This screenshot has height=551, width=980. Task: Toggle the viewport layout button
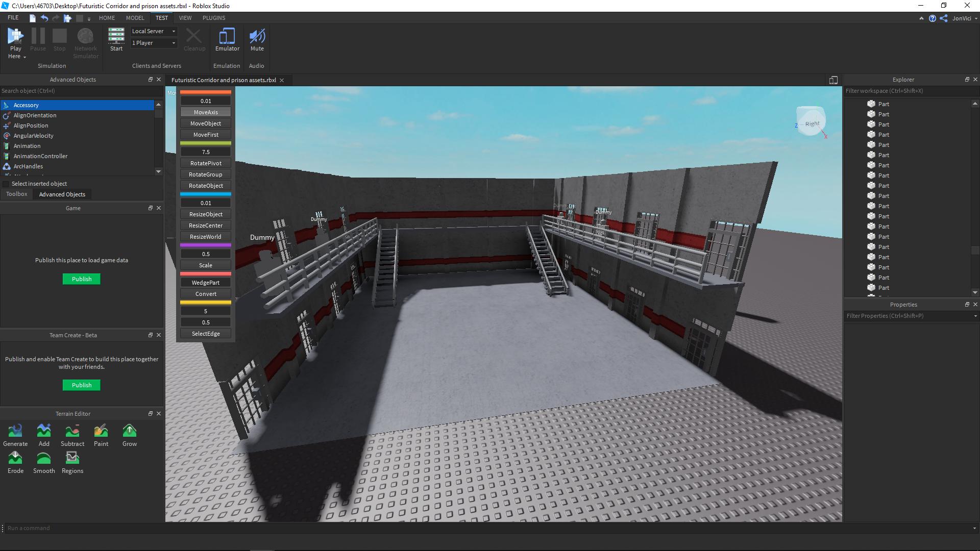(x=833, y=80)
